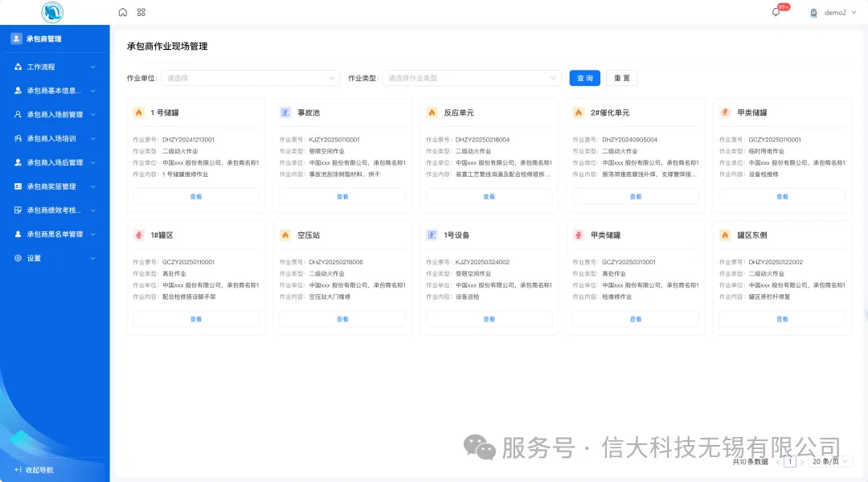The image size is (868, 482).
Task: Select page 1 in the pagination
Action: tap(790, 462)
